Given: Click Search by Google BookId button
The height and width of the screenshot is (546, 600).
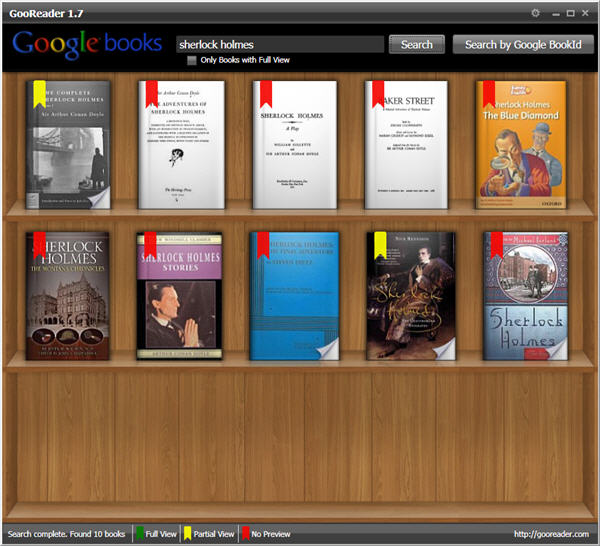Looking at the screenshot, I should [x=522, y=44].
